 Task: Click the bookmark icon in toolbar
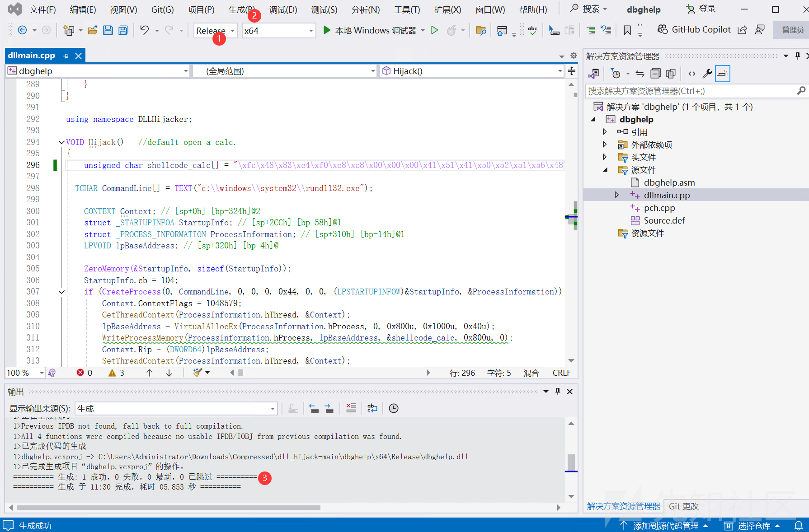(627, 30)
